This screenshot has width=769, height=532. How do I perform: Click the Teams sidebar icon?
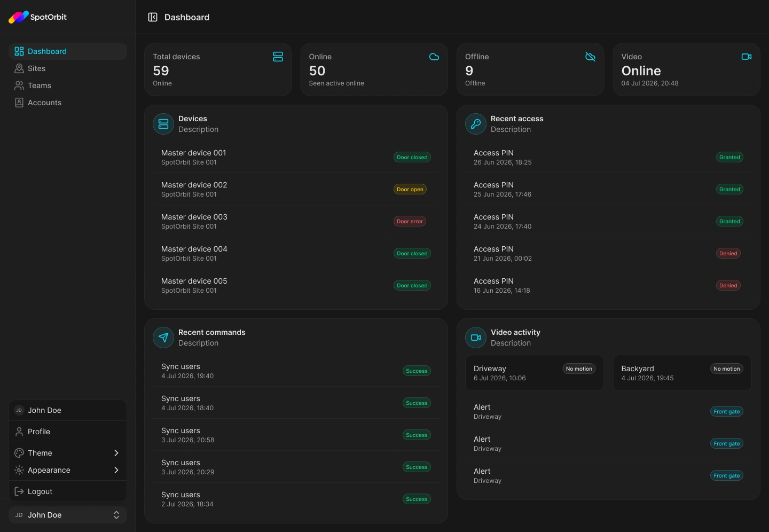pyautogui.click(x=19, y=85)
